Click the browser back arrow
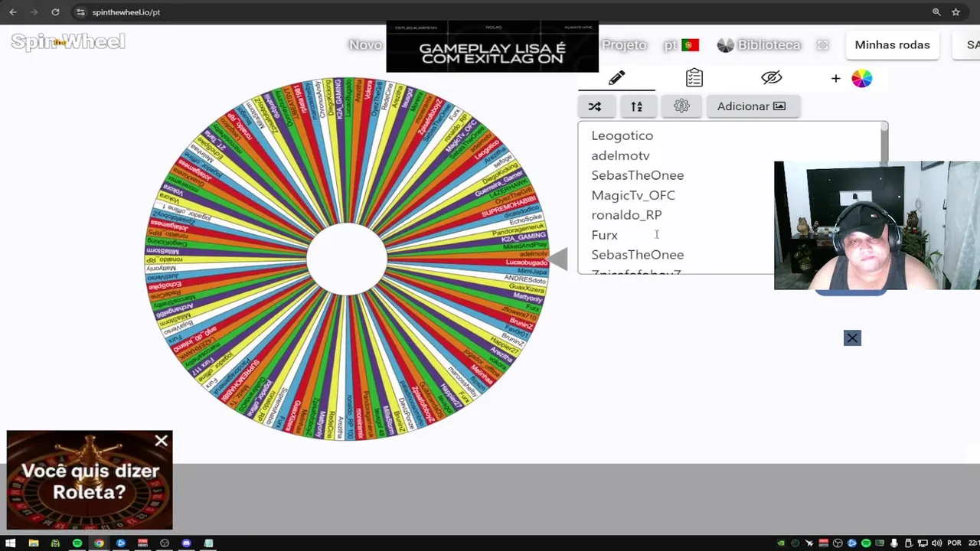The height and width of the screenshot is (551, 980). [x=13, y=12]
